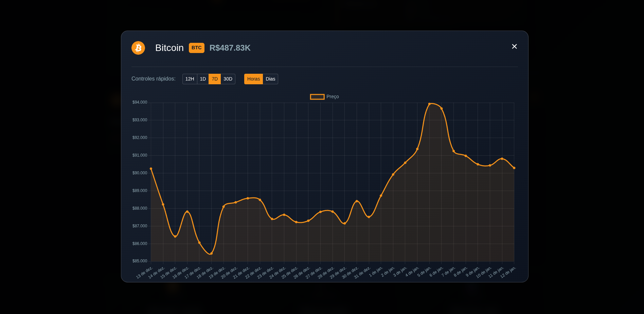Switch granularity to Dias
644x314 pixels.
click(270, 79)
